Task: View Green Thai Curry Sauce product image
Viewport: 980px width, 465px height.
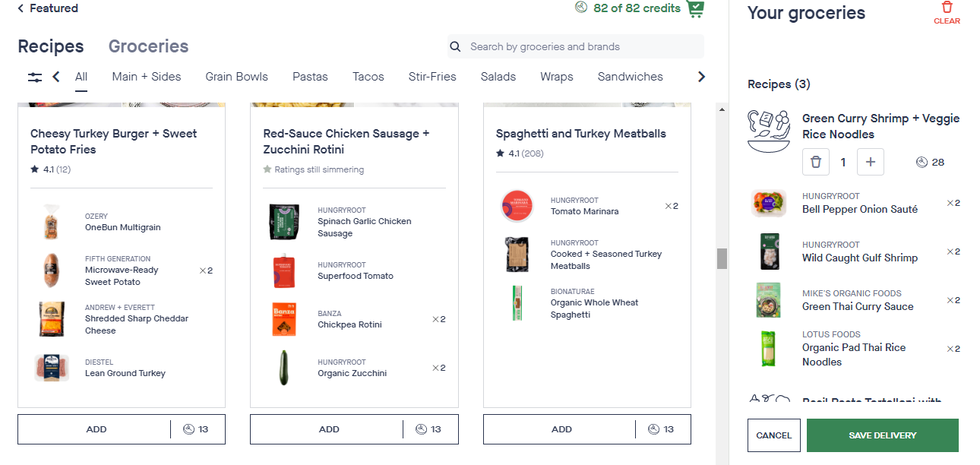Action: pos(769,300)
